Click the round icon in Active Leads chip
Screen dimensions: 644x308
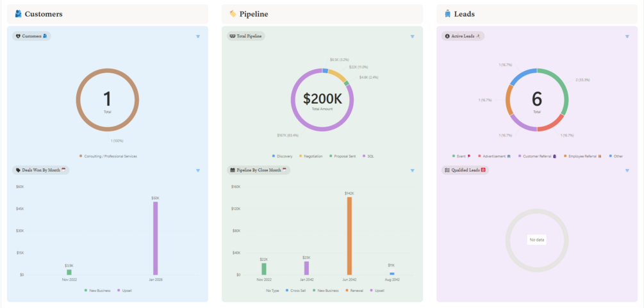pyautogui.click(x=447, y=36)
